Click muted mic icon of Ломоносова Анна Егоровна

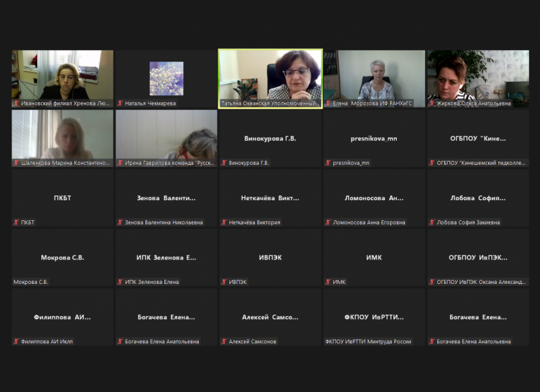coord(328,222)
